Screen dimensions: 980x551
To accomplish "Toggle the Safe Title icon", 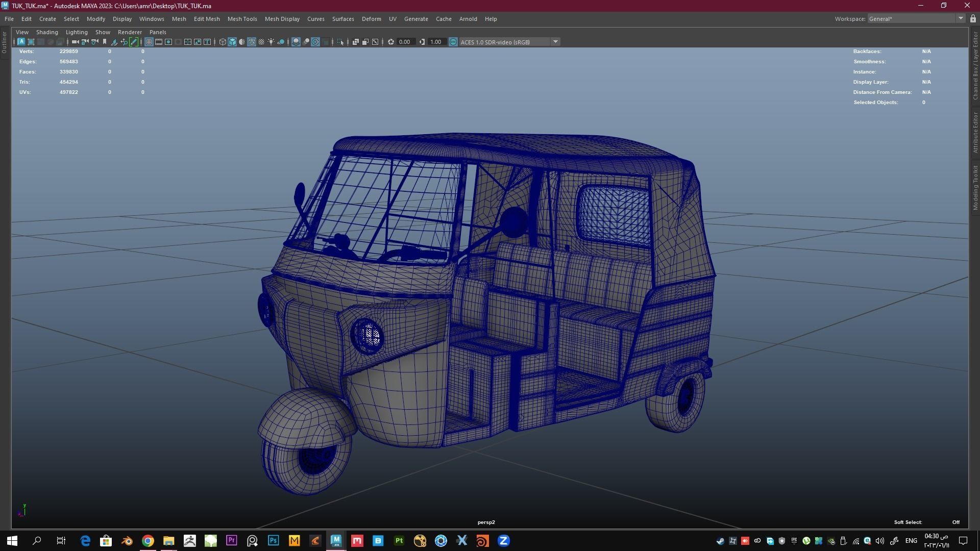I will coord(207,42).
